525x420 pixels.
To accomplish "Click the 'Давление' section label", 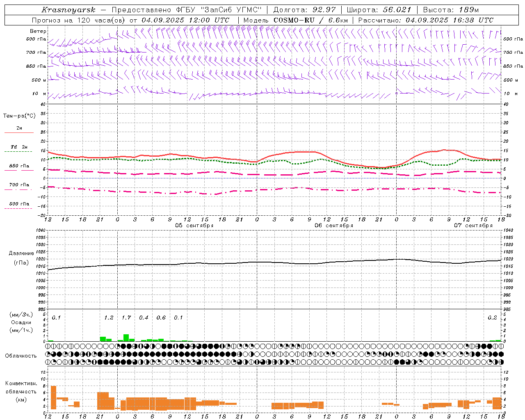I will 21,253.
